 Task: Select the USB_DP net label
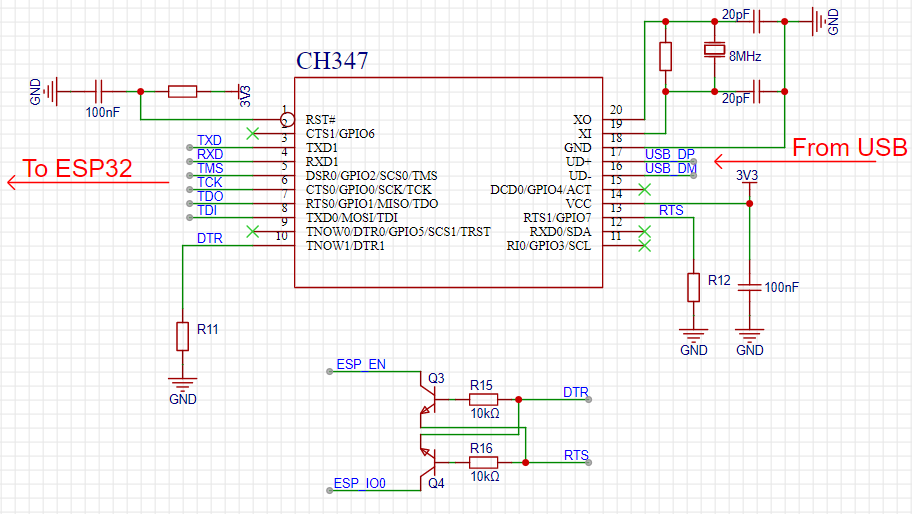(669, 154)
